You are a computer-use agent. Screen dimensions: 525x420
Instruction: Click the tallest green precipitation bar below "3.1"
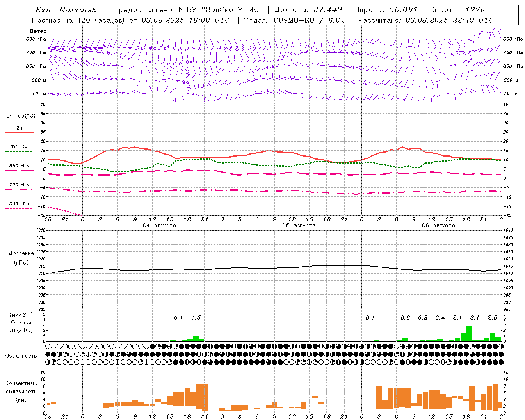(x=469, y=333)
